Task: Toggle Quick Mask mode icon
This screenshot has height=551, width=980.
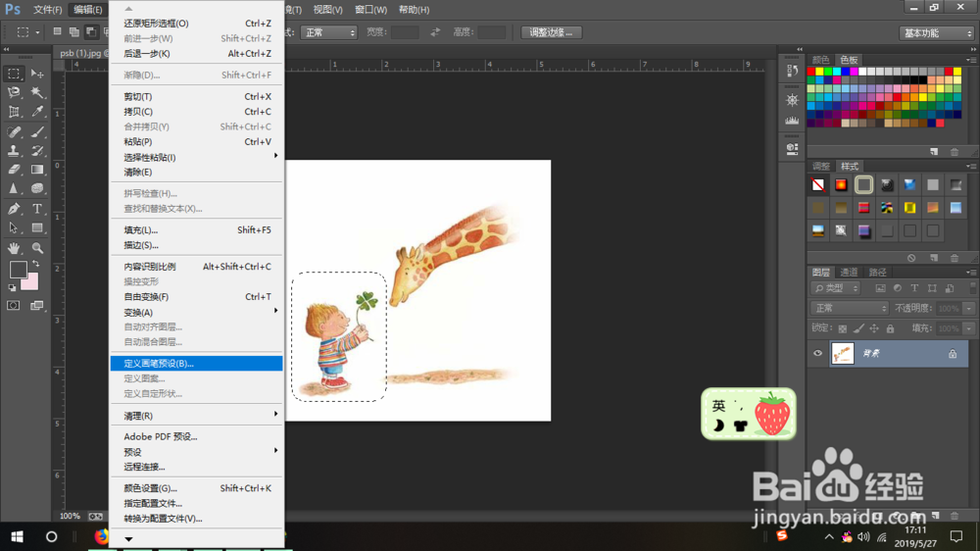Action: pyautogui.click(x=13, y=305)
